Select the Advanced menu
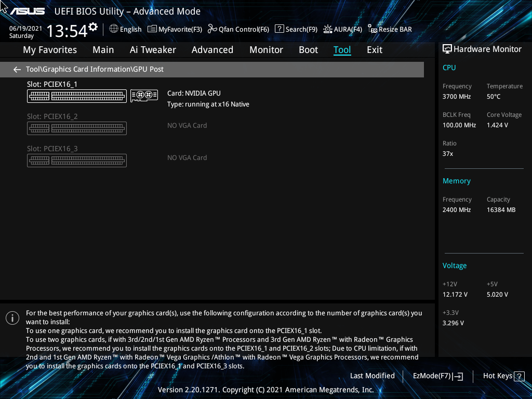This screenshot has height=399, width=532. pos(212,49)
